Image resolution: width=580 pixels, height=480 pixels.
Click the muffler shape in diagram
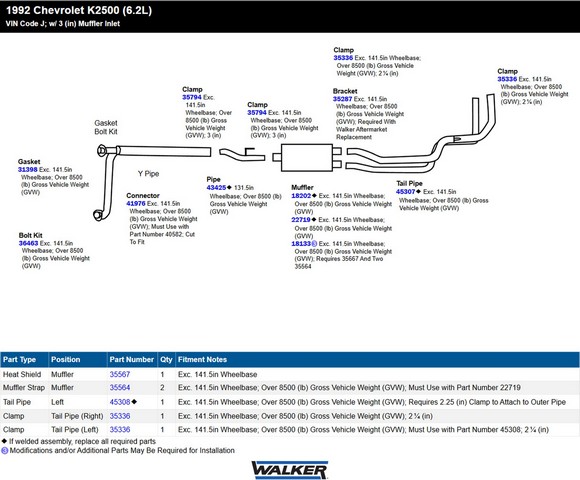coord(307,158)
